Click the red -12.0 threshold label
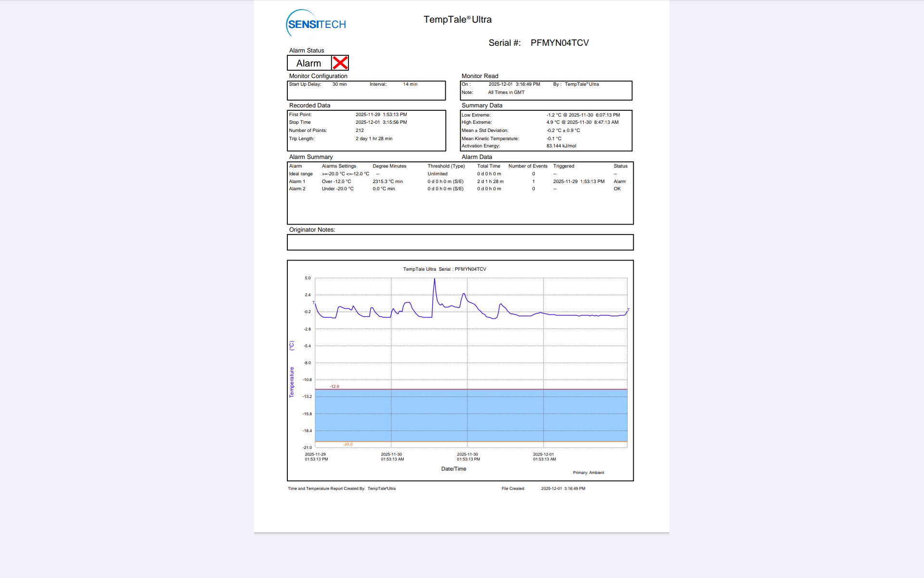 tap(334, 386)
